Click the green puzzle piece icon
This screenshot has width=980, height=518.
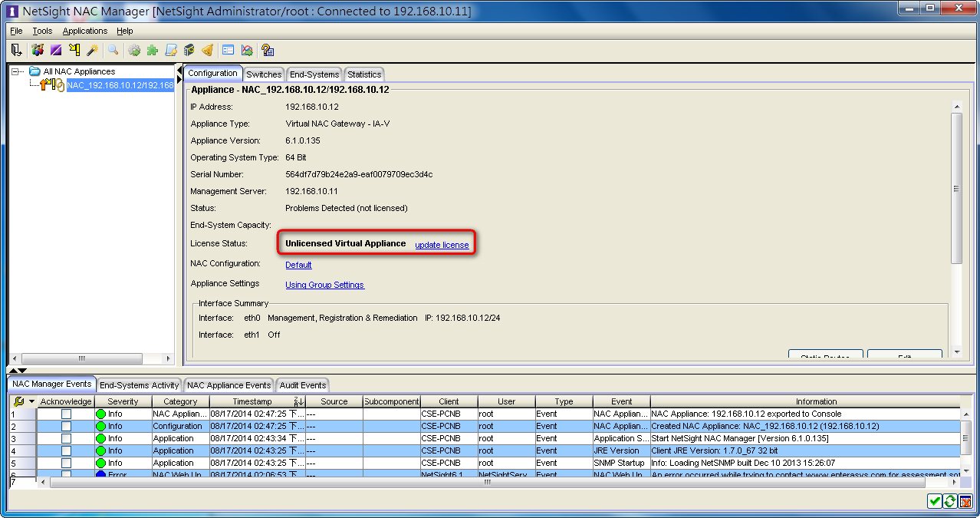click(x=153, y=50)
